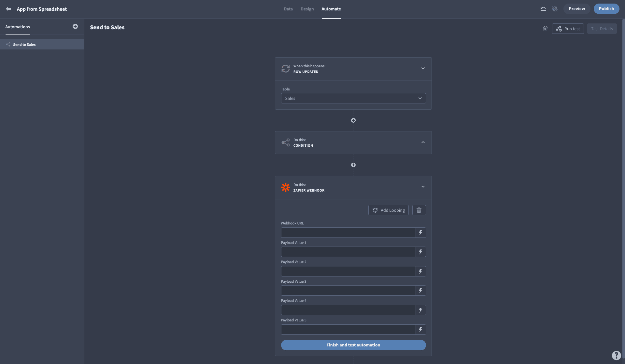This screenshot has height=364, width=625.
Task: Delete the Send to Sales automation
Action: pos(545,29)
